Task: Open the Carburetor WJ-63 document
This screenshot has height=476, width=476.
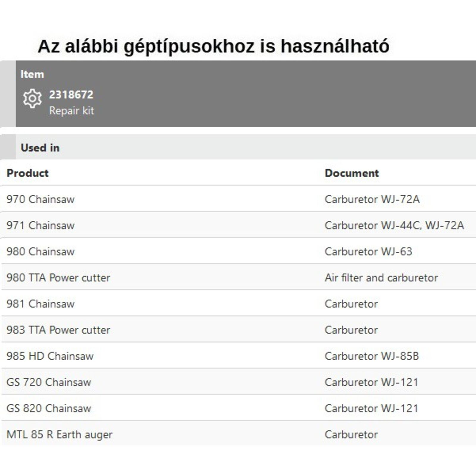Action: click(368, 252)
